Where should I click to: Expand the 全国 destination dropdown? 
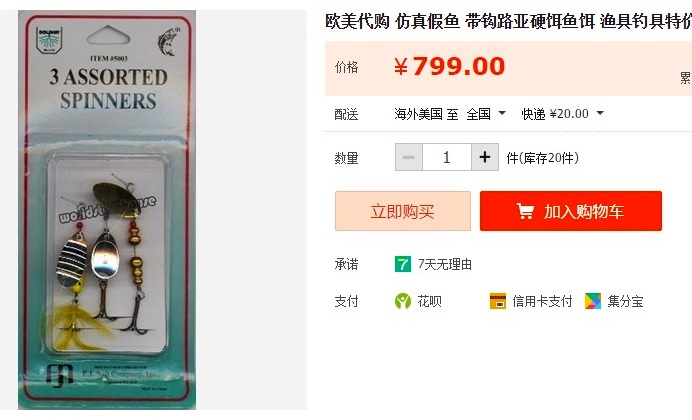[486, 114]
